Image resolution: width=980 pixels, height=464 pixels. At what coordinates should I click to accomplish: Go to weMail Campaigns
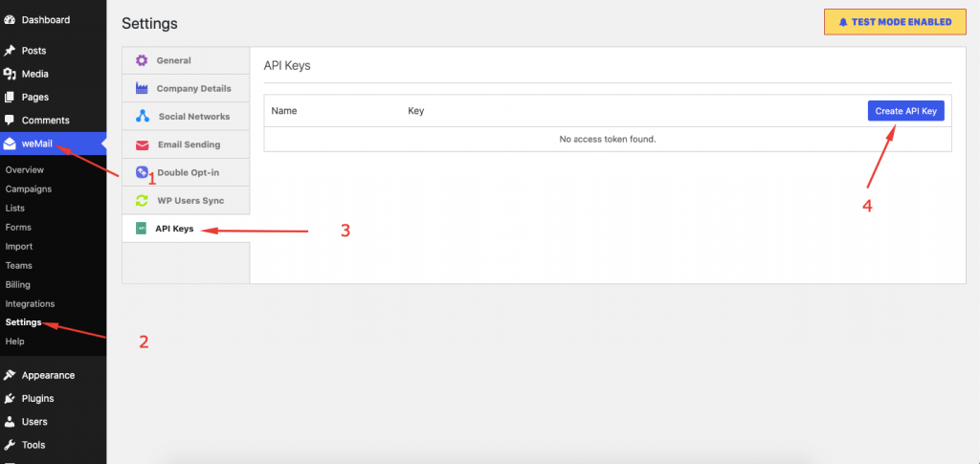tap(28, 188)
